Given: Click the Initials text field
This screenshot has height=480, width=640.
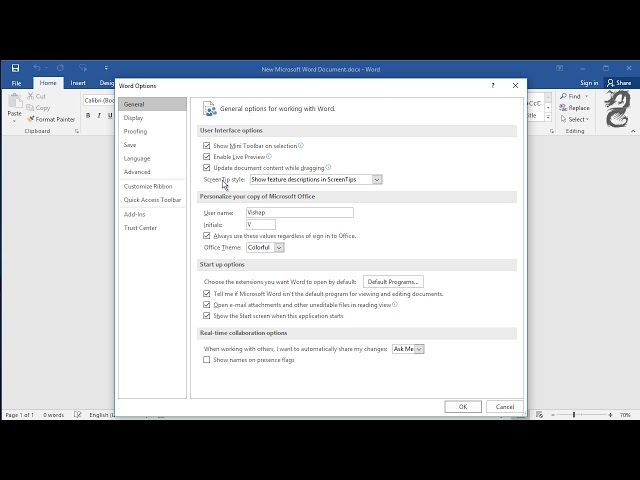Looking at the screenshot, I should tap(261, 224).
